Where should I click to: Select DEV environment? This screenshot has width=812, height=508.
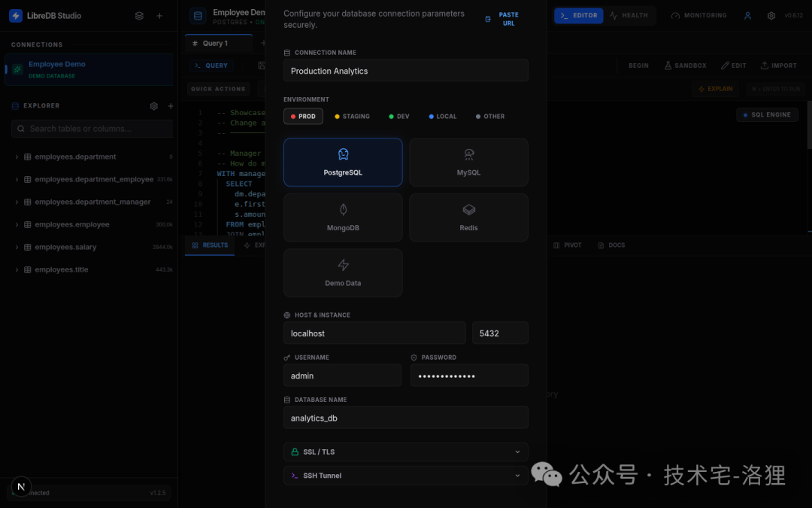click(x=398, y=117)
